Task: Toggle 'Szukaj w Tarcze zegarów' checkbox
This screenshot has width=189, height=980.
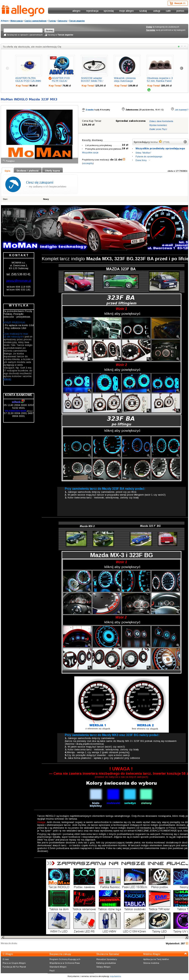Action: pyautogui.click(x=46, y=35)
